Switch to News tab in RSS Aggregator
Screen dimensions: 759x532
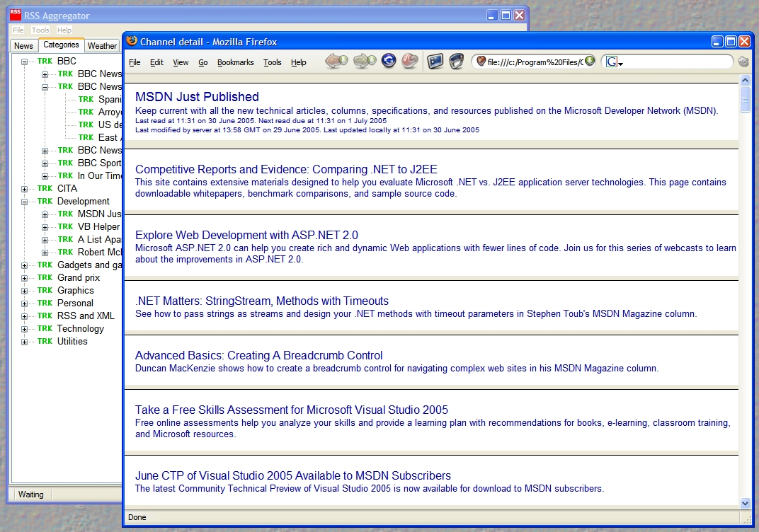(23, 45)
